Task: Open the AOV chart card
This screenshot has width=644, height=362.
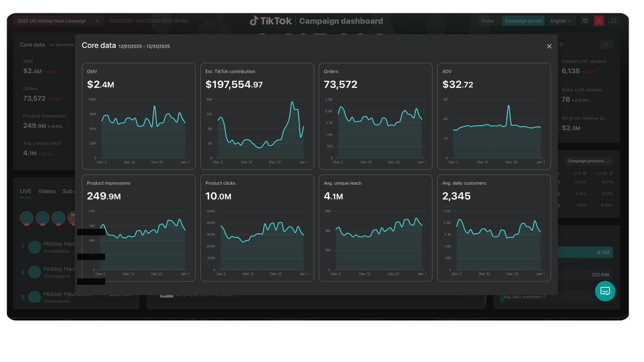Action: pos(494,116)
